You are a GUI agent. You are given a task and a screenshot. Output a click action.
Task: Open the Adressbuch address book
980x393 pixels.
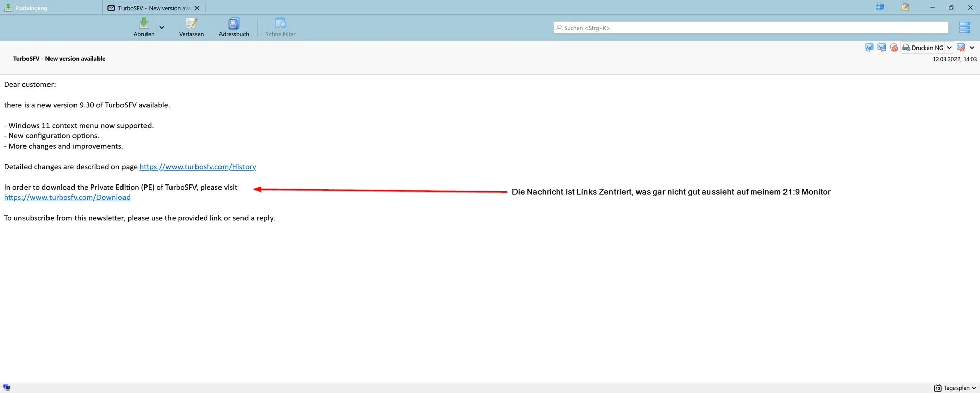234,28
